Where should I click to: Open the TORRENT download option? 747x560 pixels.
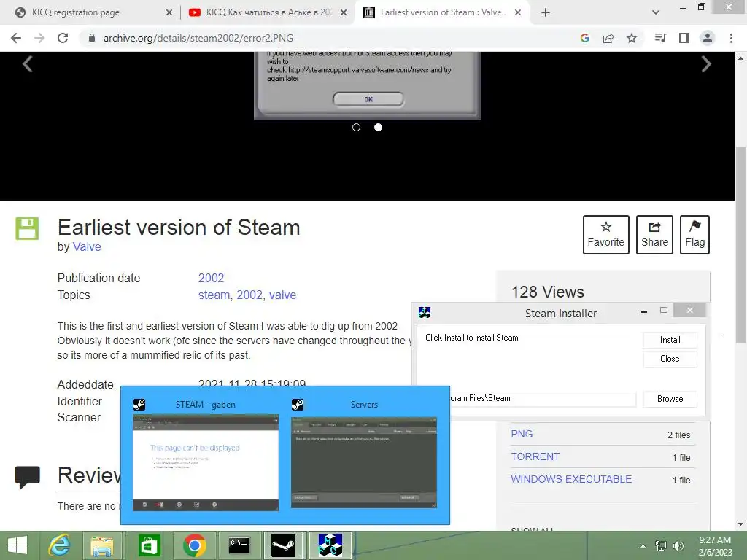(x=535, y=456)
